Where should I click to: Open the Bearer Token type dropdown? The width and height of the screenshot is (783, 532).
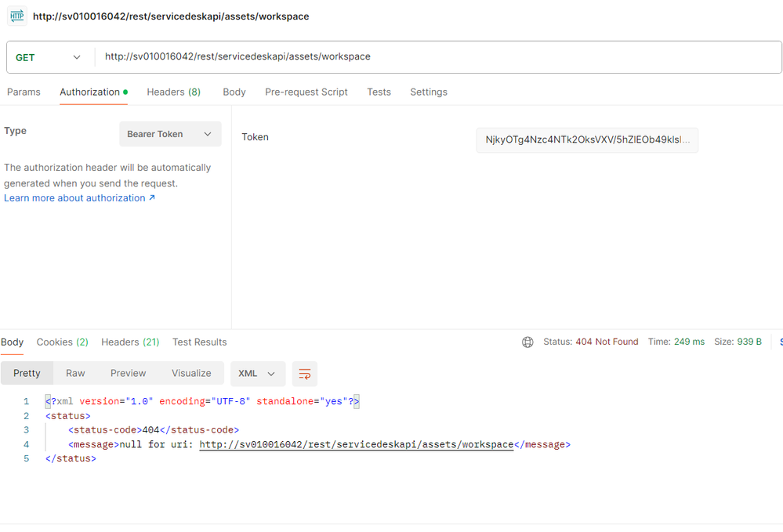(x=170, y=134)
